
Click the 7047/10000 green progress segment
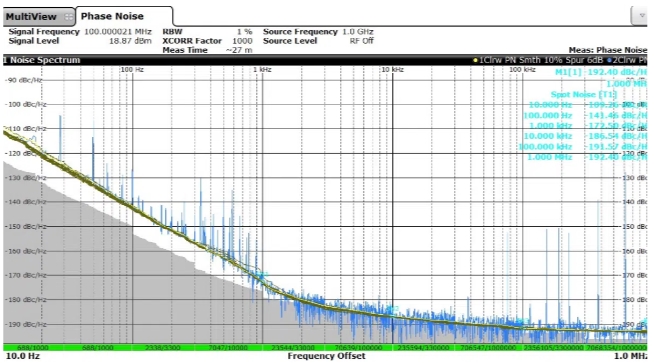coord(228,348)
